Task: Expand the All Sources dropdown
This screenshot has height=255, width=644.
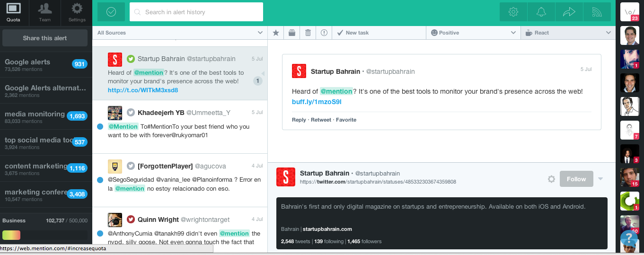Action: [x=180, y=33]
